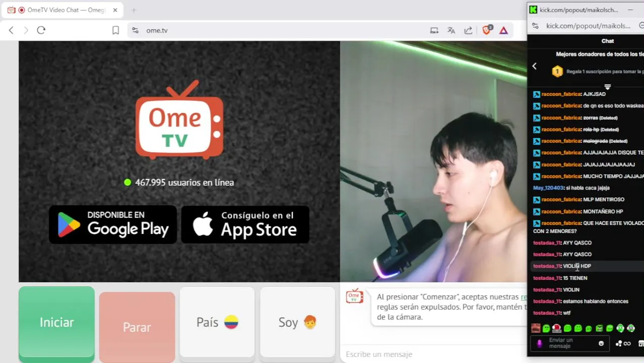The width and height of the screenshot is (644, 363).
Task: Collapse the leaderboard using the handle arrow
Action: coord(607,87)
